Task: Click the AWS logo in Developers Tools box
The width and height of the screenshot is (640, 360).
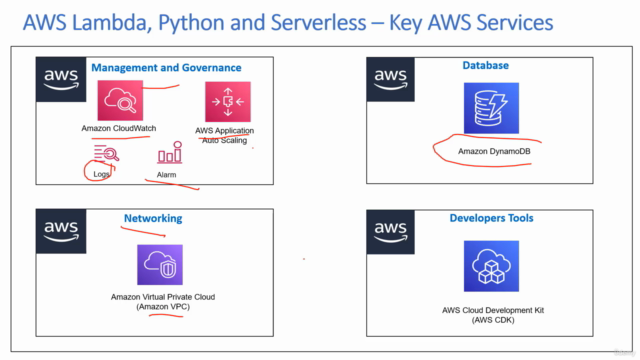Action: tap(391, 232)
